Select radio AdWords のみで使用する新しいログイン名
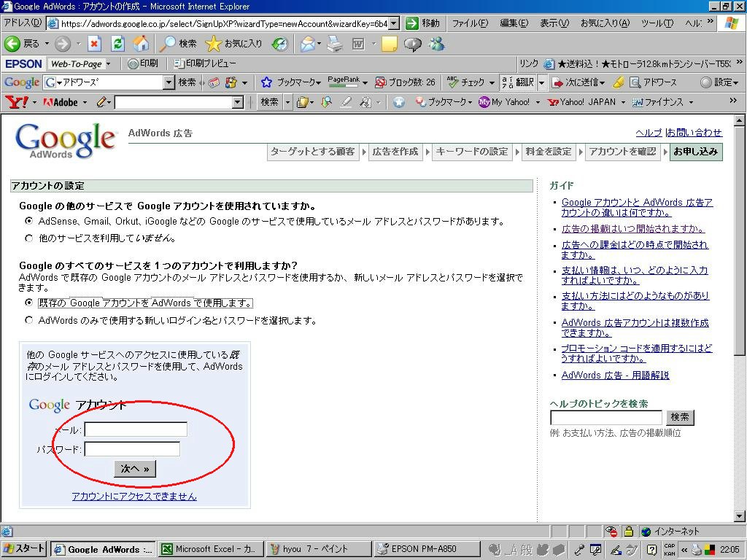The width and height of the screenshot is (747, 560). point(29,320)
